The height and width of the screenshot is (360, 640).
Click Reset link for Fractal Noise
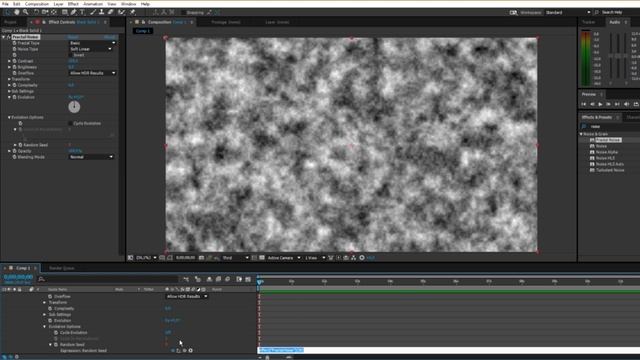coord(73,37)
